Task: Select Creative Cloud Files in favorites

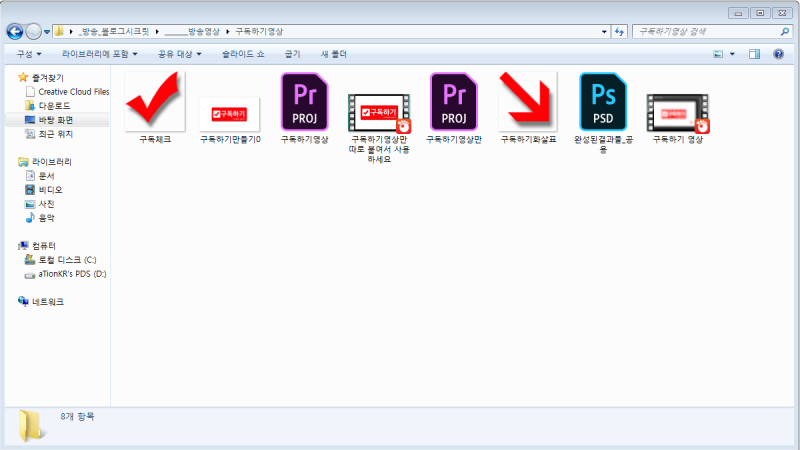Action: tap(67, 92)
